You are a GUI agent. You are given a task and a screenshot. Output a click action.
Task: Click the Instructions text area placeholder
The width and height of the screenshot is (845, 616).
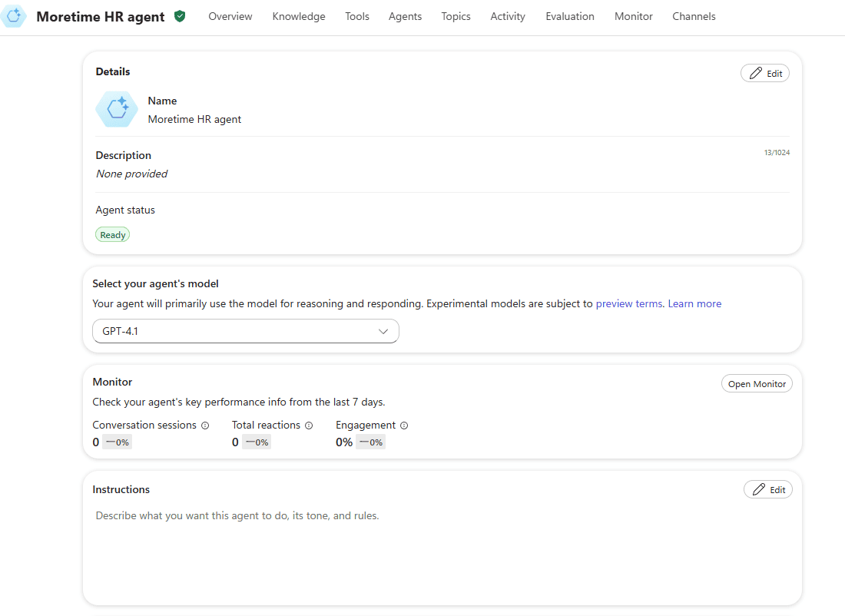(237, 515)
